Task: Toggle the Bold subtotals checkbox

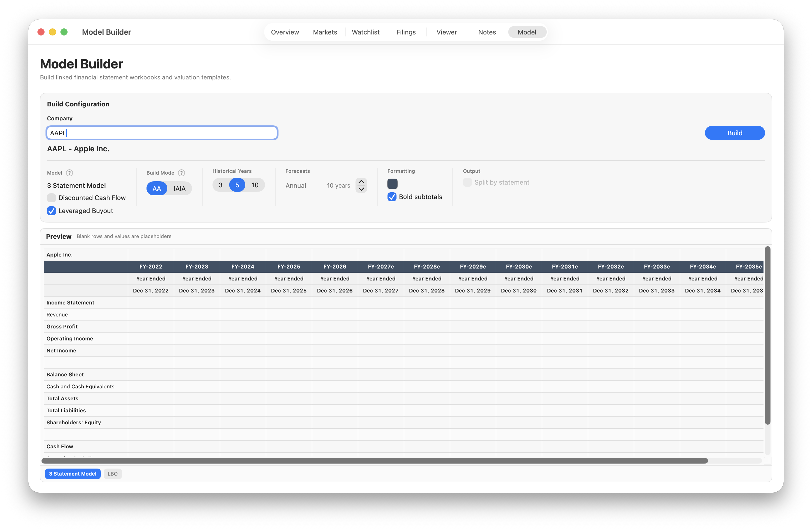Action: pos(392,197)
